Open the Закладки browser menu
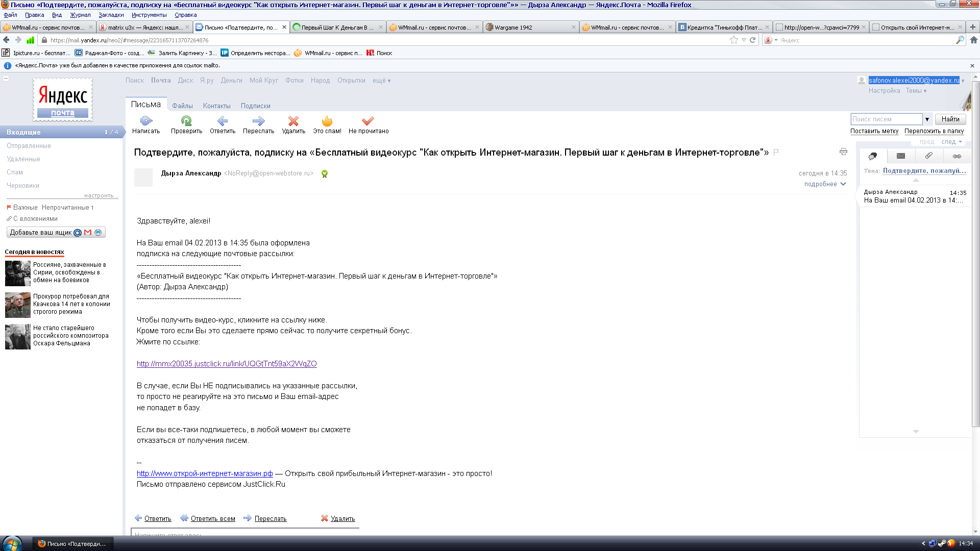The image size is (980, 551). pyautogui.click(x=111, y=15)
